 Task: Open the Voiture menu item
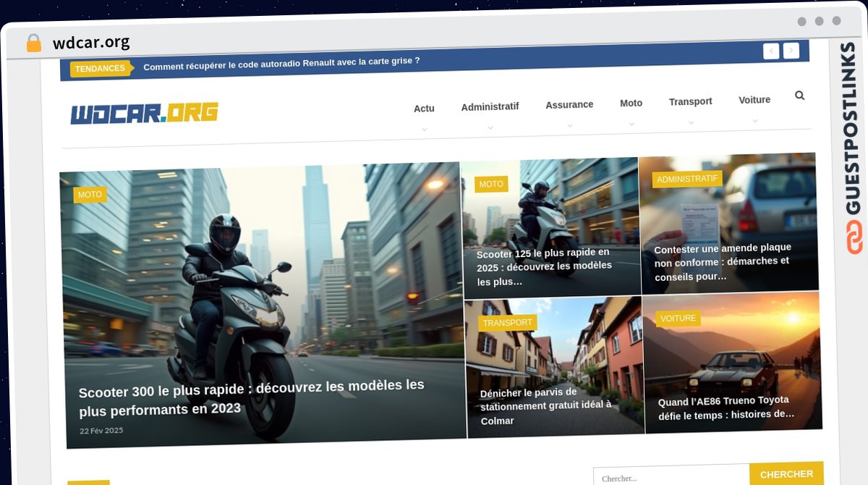[x=754, y=100]
